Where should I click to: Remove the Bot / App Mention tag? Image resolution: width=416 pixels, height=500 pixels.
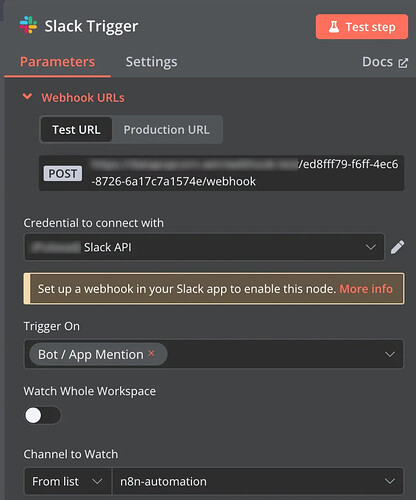click(151, 353)
